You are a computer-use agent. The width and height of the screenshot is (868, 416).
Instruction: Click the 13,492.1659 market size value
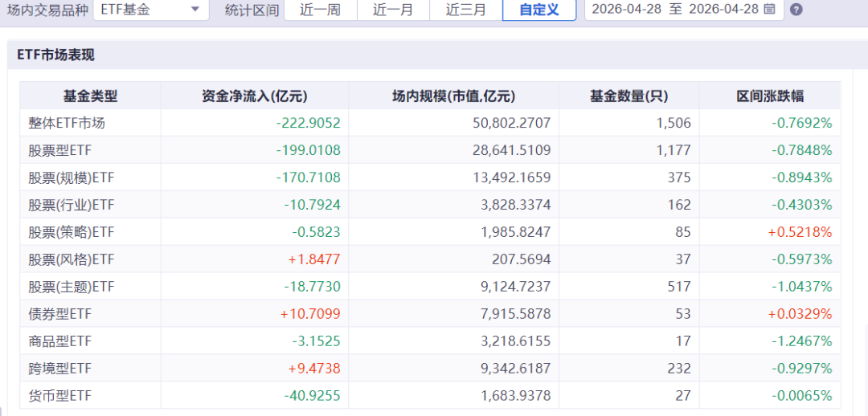pyautogui.click(x=511, y=177)
